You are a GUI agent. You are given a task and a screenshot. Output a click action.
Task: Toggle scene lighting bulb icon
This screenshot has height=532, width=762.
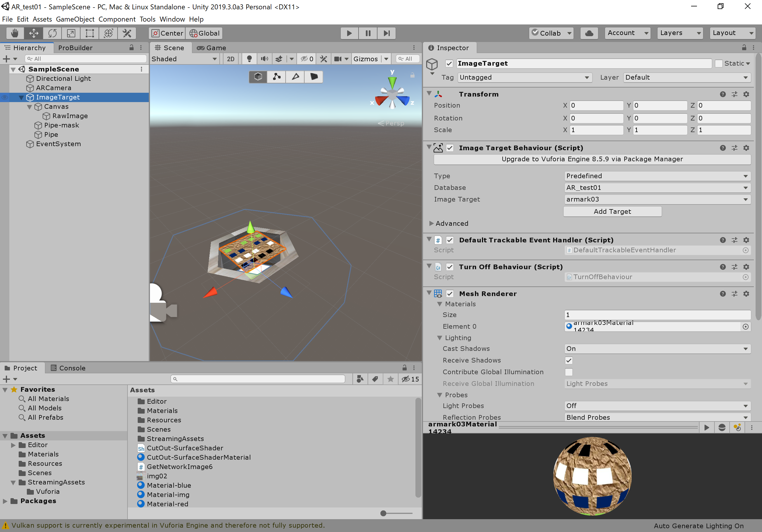click(249, 59)
